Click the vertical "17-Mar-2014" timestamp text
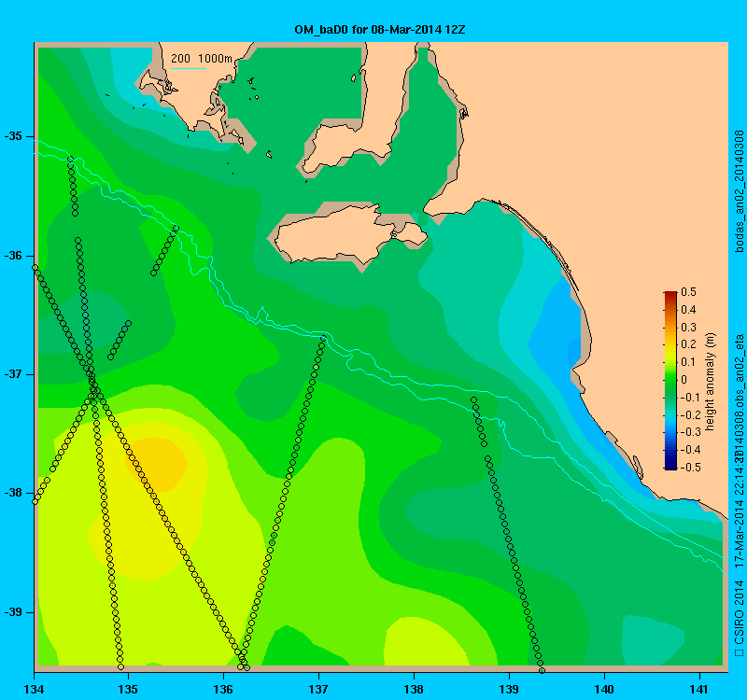The height and width of the screenshot is (700, 747). [x=739, y=534]
